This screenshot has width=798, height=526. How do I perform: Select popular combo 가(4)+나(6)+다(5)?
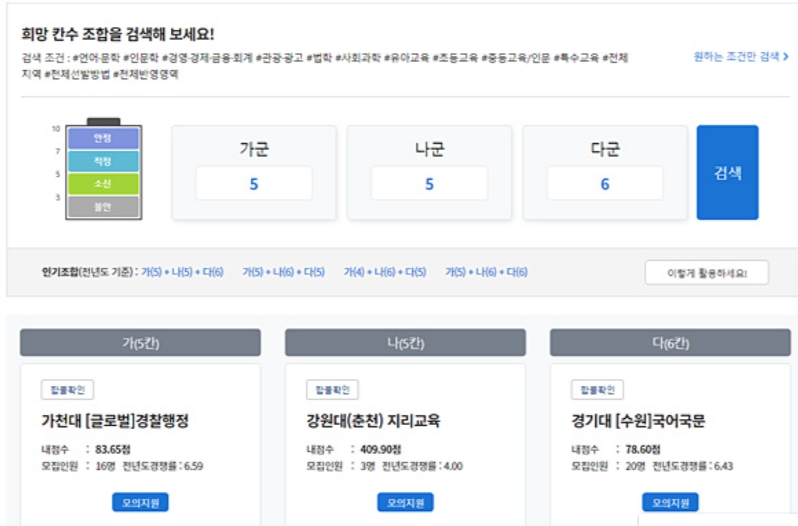click(x=385, y=272)
